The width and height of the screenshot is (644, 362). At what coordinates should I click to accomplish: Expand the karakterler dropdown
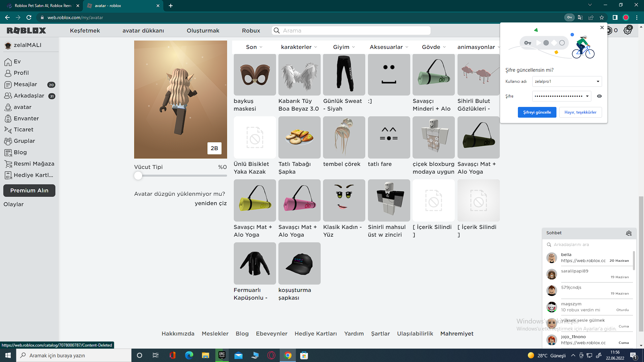(299, 47)
